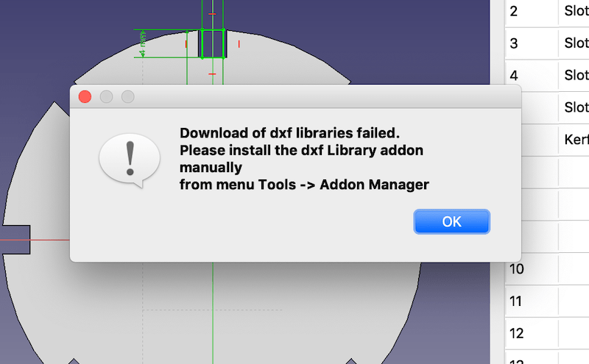Click the OK button in the dialog

tap(451, 222)
